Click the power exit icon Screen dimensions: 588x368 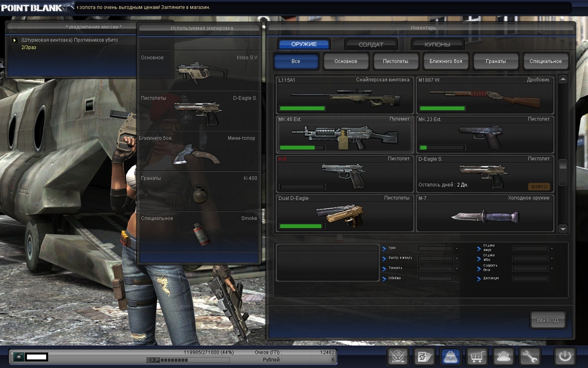pyautogui.click(x=565, y=357)
